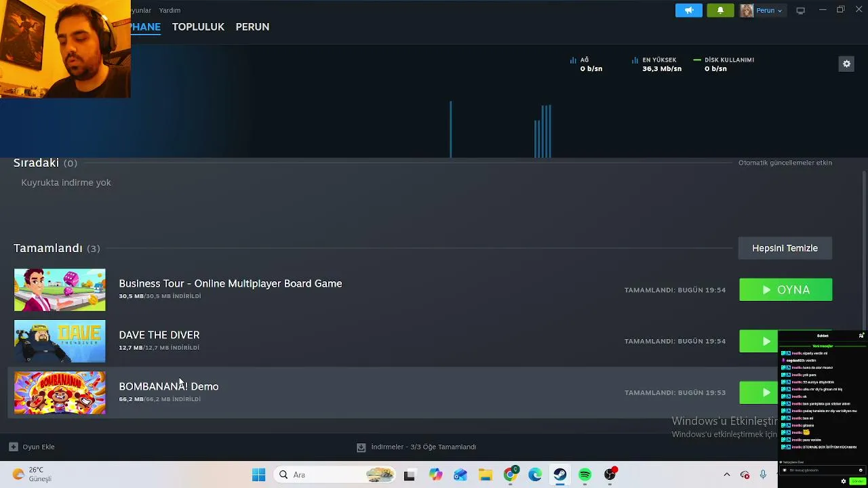Click the downloads status icon
The height and width of the screenshot is (488, 868).
coord(361,447)
